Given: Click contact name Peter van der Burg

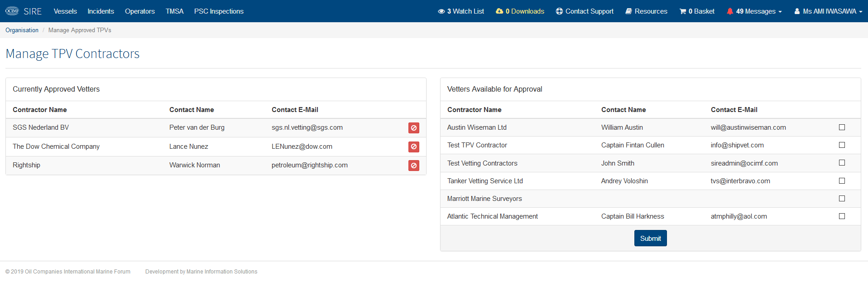Looking at the screenshot, I should [x=197, y=127].
